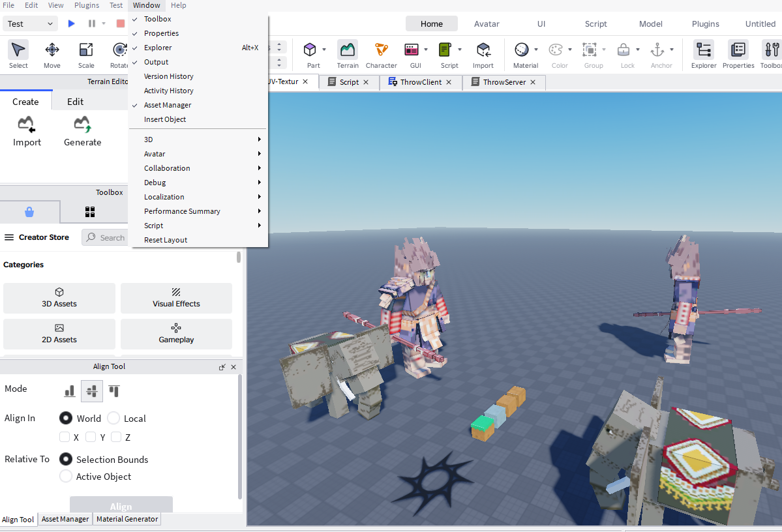Open the Part type dropdown arrow

[x=324, y=50]
